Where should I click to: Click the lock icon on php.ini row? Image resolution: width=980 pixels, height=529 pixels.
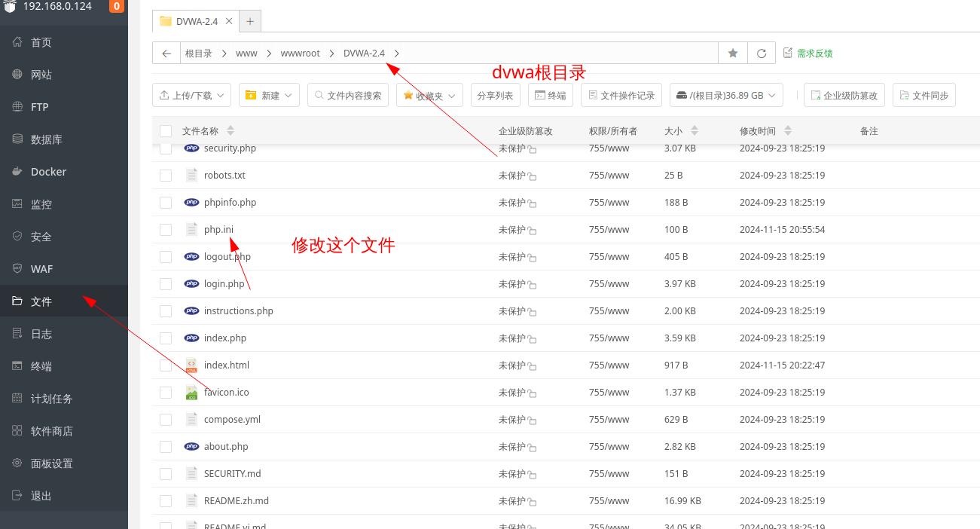[533, 231]
